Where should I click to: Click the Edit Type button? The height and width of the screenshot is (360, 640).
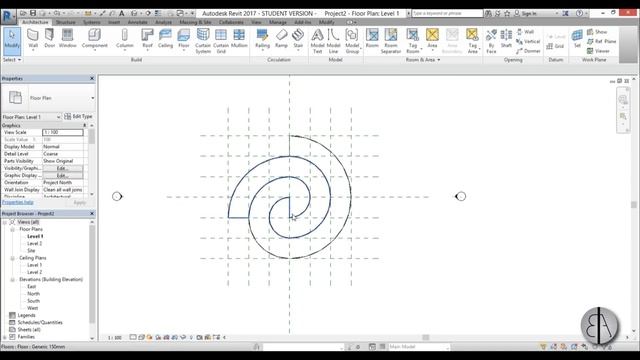[78, 117]
